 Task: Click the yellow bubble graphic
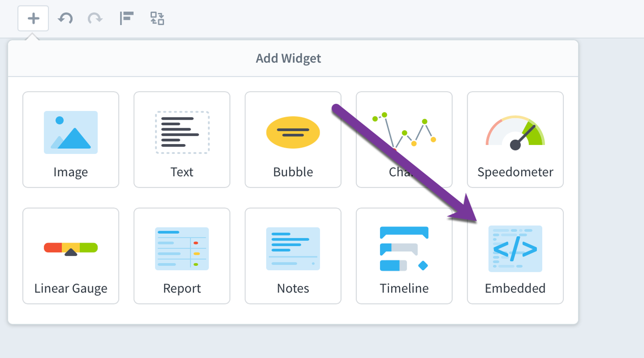click(293, 132)
